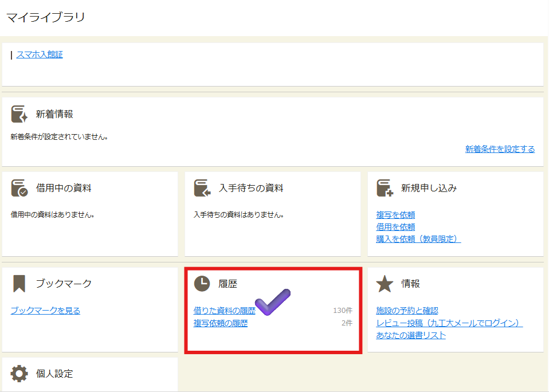This screenshot has width=549, height=392.
Task: Click the 個人設定 gear icon
Action: point(19,374)
